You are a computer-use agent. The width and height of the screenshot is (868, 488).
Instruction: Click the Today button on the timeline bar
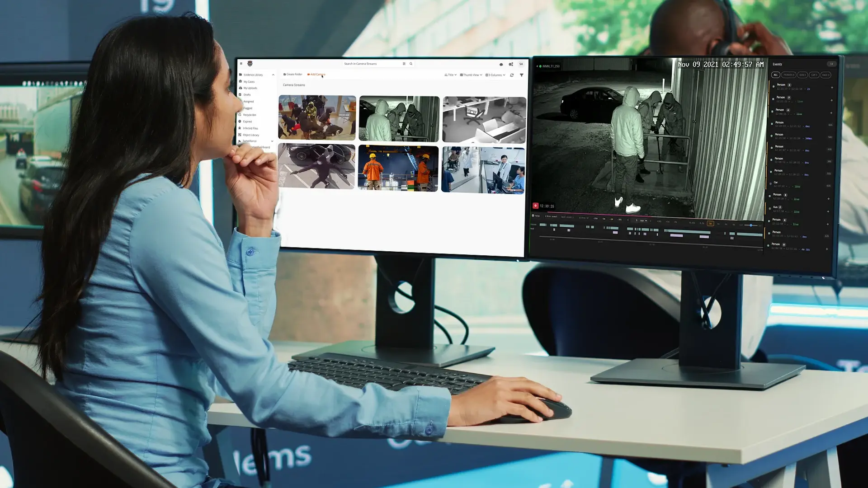[536, 216]
